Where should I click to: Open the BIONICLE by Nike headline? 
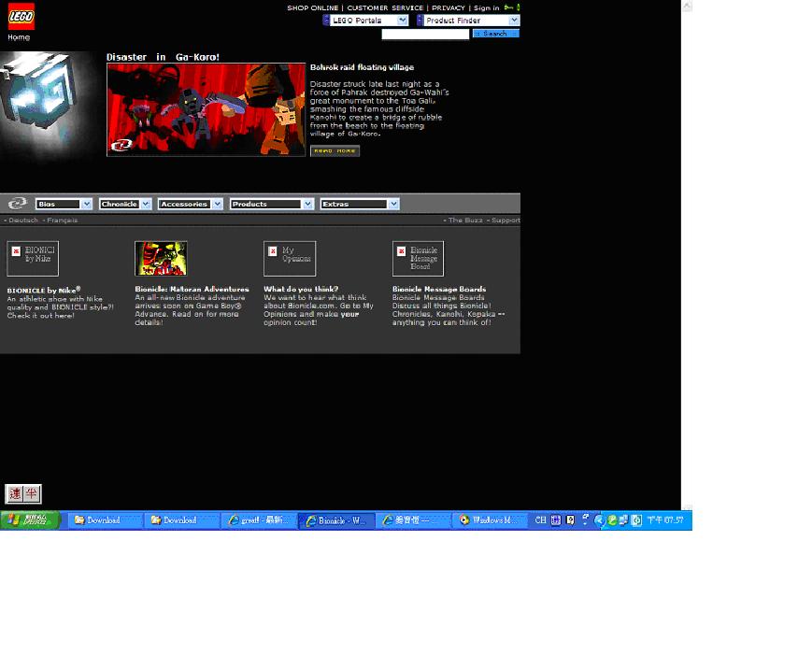pyautogui.click(x=44, y=290)
